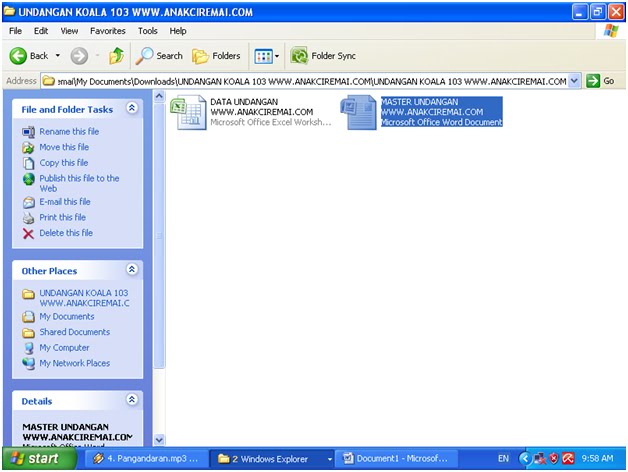628x472 pixels.
Task: Select the DATA UNDANGAN Excel file icon
Action: click(188, 112)
